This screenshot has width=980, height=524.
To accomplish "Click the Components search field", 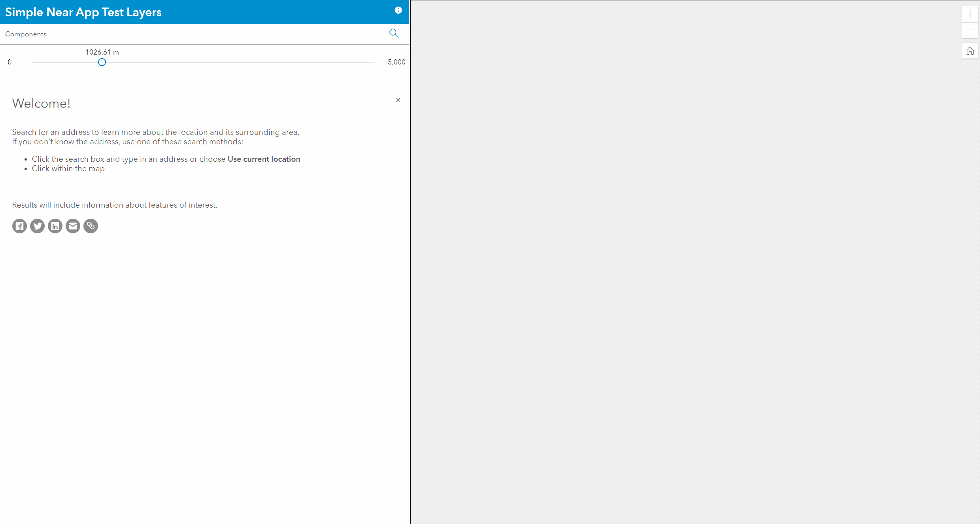I will click(x=158, y=34).
